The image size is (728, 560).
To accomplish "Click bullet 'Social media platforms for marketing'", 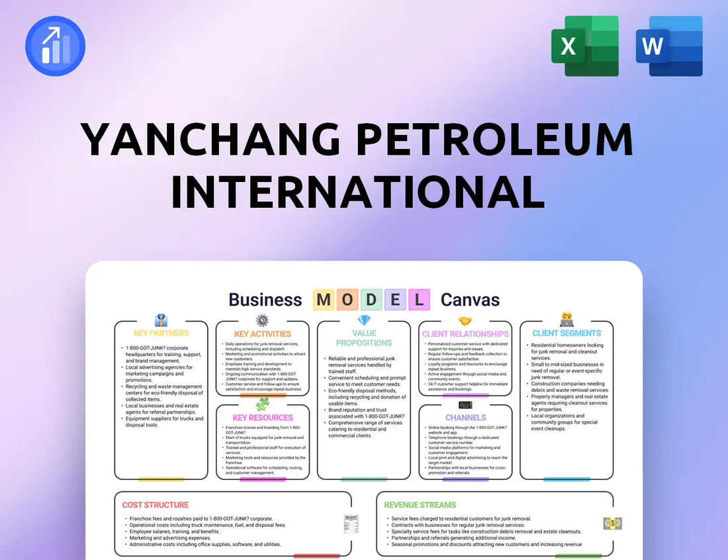I will click(x=463, y=450).
